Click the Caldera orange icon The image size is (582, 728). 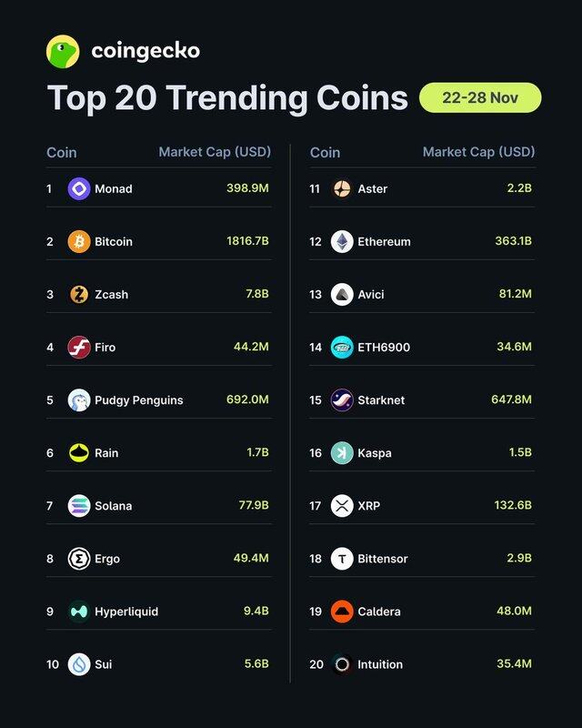342,612
